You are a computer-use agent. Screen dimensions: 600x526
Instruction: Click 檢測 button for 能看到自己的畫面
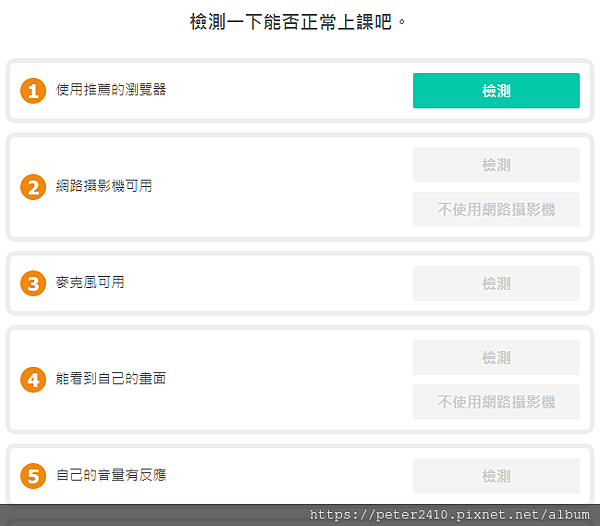[x=496, y=358]
